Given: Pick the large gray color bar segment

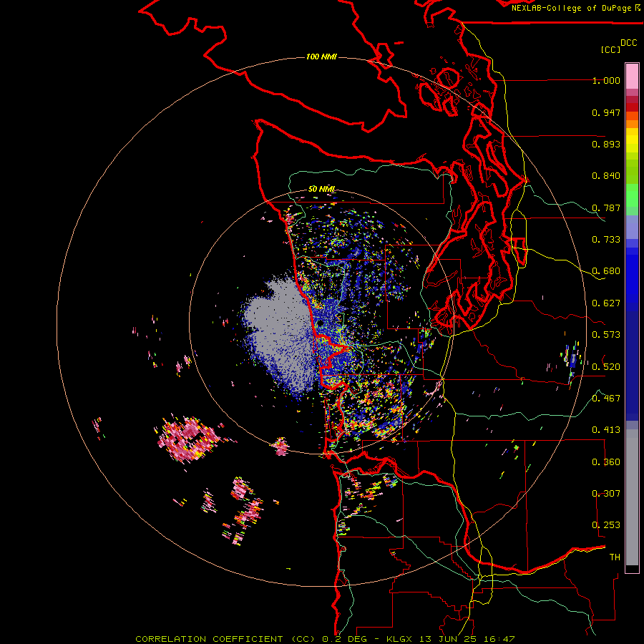Looking at the screenshot, I should [632, 497].
